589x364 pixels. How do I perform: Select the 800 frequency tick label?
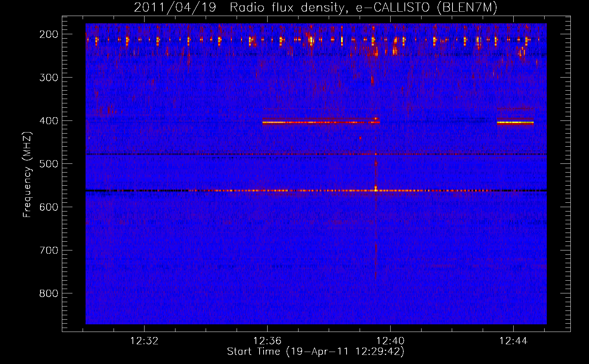(x=48, y=293)
